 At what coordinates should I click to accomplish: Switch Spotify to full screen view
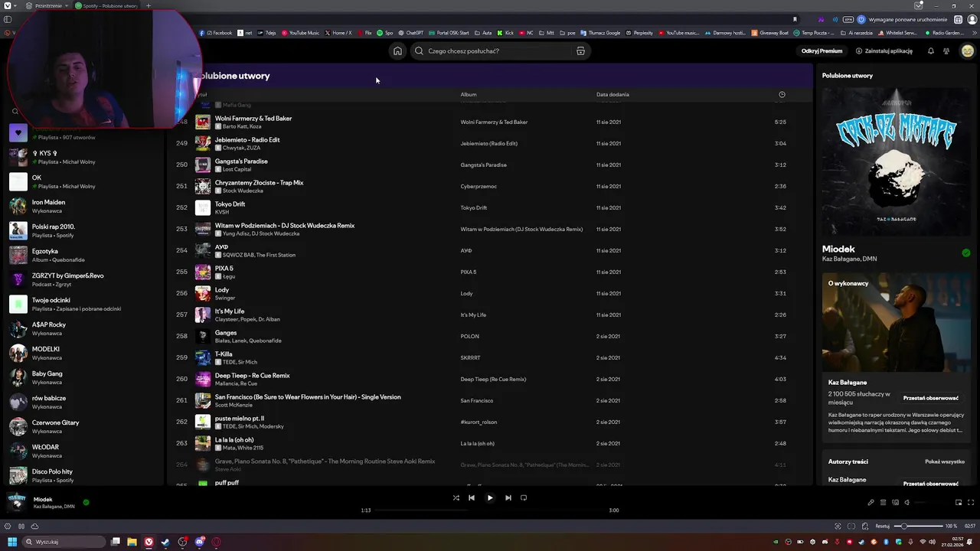click(971, 503)
